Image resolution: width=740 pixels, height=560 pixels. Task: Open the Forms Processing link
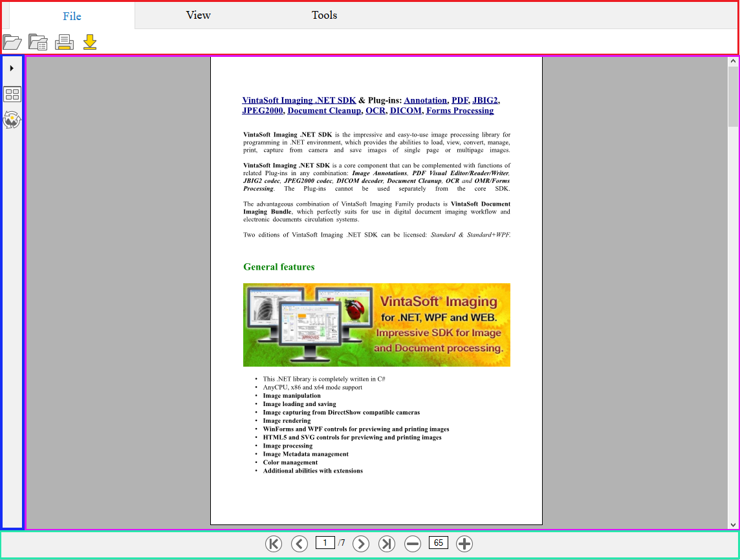(460, 111)
